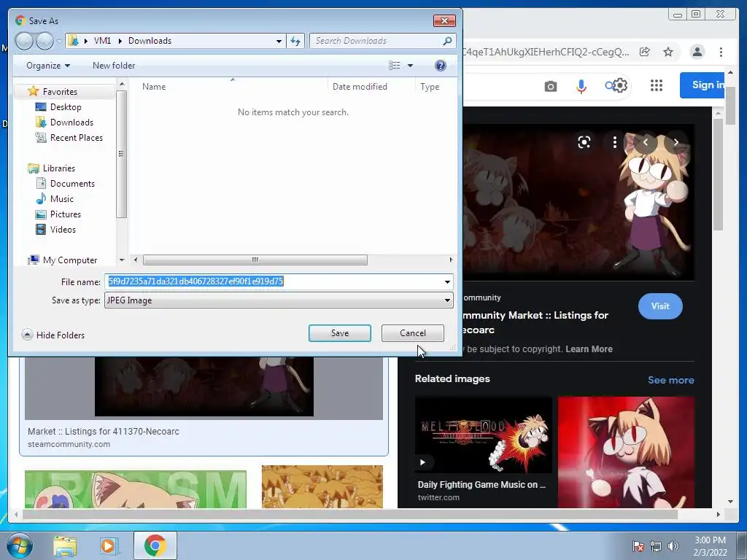The width and height of the screenshot is (747, 560).
Task: Open the Pictures library
Action: coord(65,214)
